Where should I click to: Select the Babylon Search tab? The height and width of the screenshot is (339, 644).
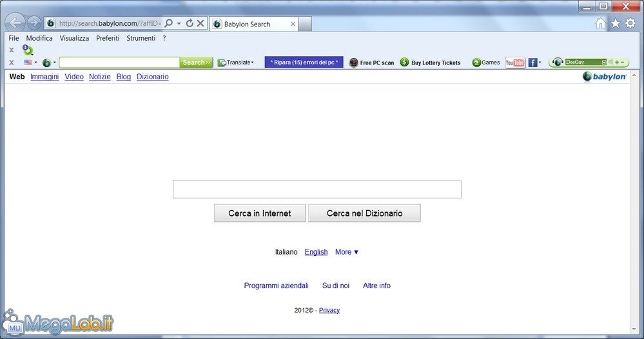pyautogui.click(x=254, y=24)
